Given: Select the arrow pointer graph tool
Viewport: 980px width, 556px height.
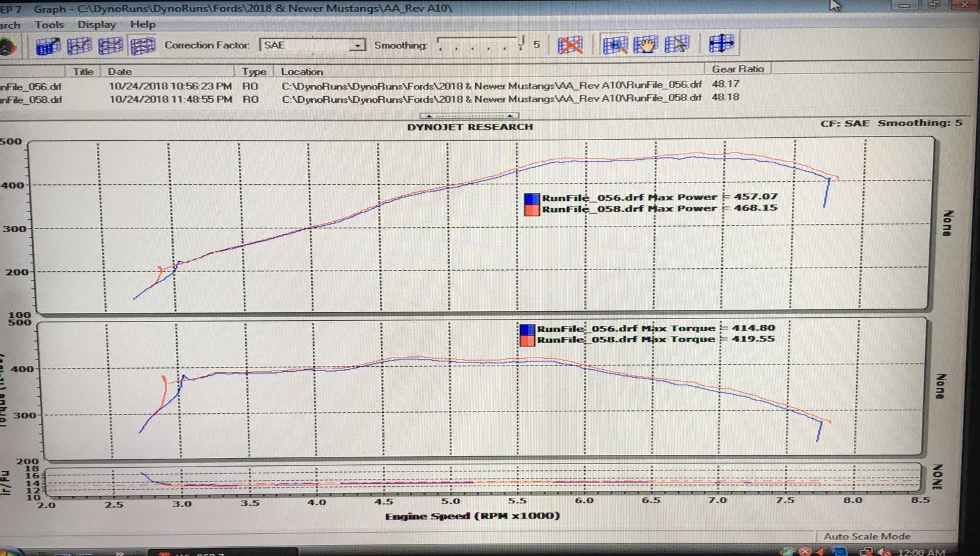Looking at the screenshot, I should (x=677, y=45).
